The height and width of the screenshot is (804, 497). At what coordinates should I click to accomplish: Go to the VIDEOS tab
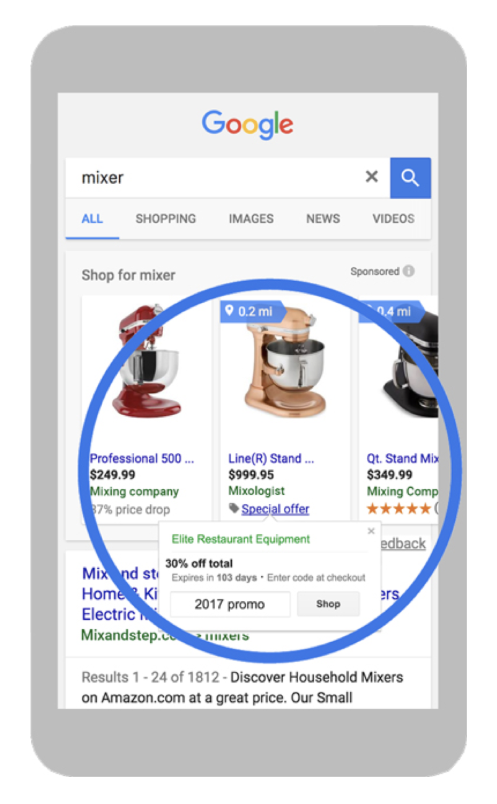(393, 219)
